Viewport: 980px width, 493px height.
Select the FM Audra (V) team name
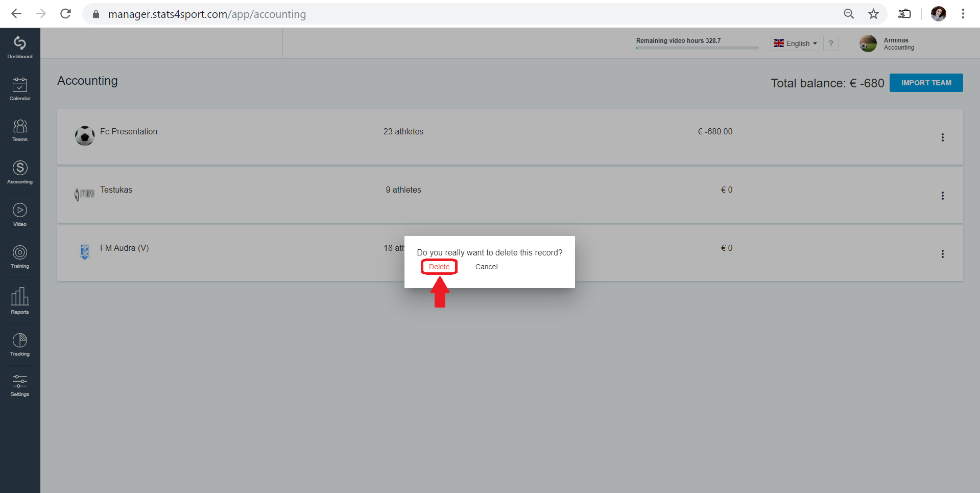(x=125, y=248)
